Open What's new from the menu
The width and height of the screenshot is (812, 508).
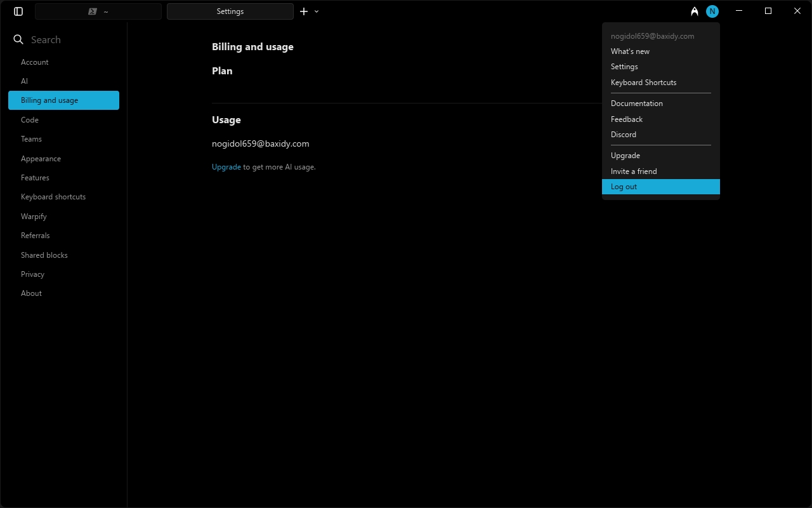630,51
